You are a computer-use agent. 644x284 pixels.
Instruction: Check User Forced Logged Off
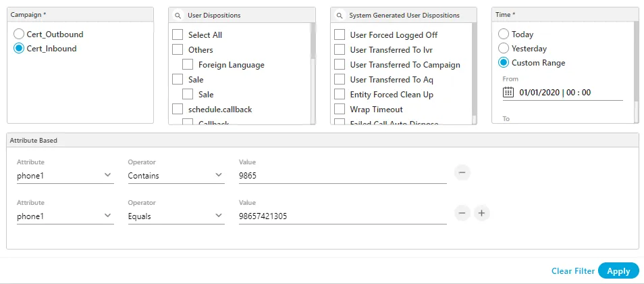click(340, 35)
